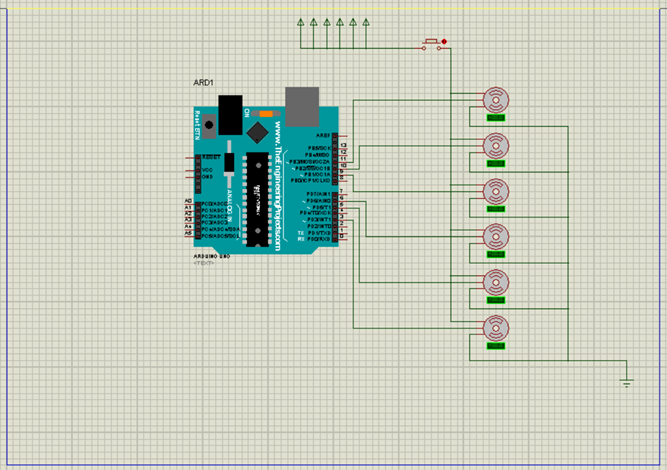Click the www.TheEngineeringProjects.com text on board
The height and width of the screenshot is (470, 667).
click(278, 186)
